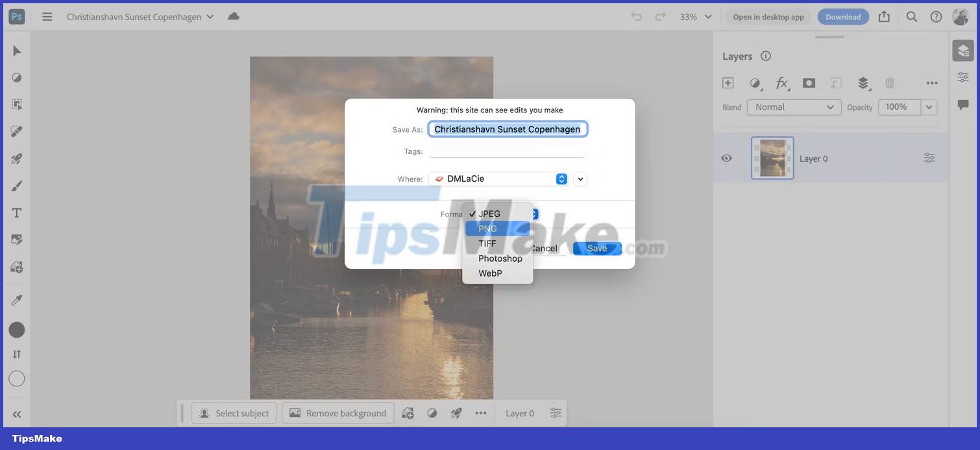This screenshot has width=980, height=450.
Task: Select PNG from the Format menu
Action: (487, 229)
